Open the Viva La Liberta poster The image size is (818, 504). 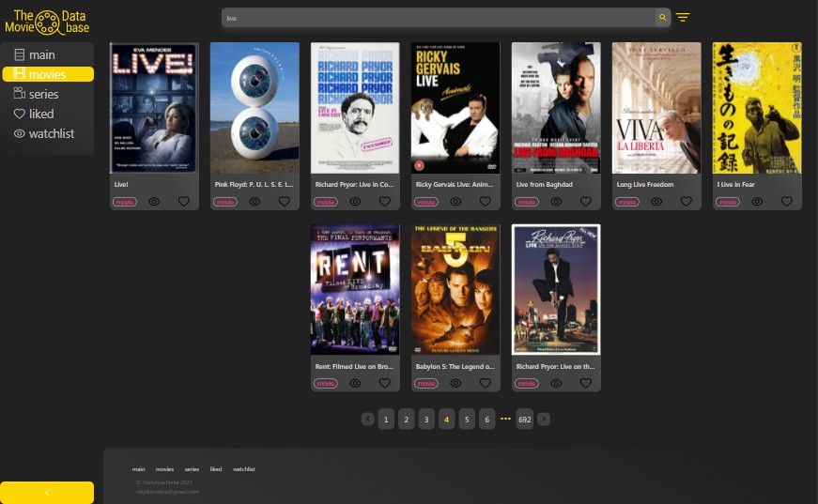coord(656,108)
